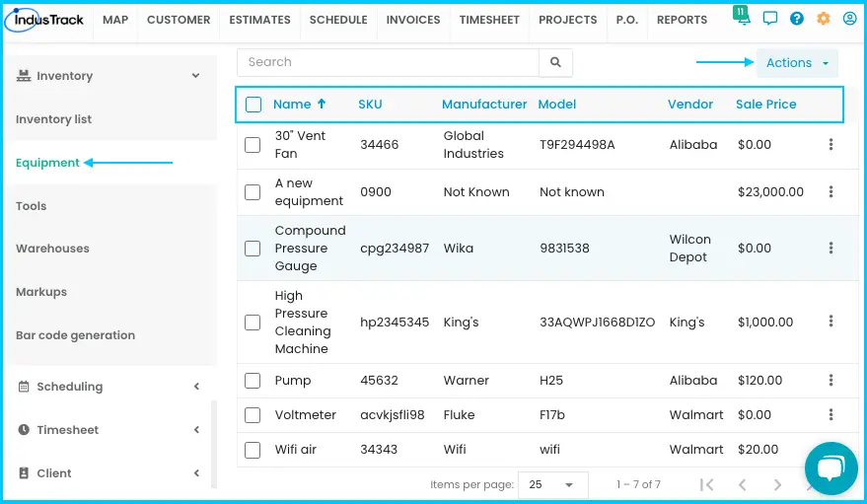The height and width of the screenshot is (504, 867).
Task: Open the user profile icon
Action: pyautogui.click(x=850, y=19)
